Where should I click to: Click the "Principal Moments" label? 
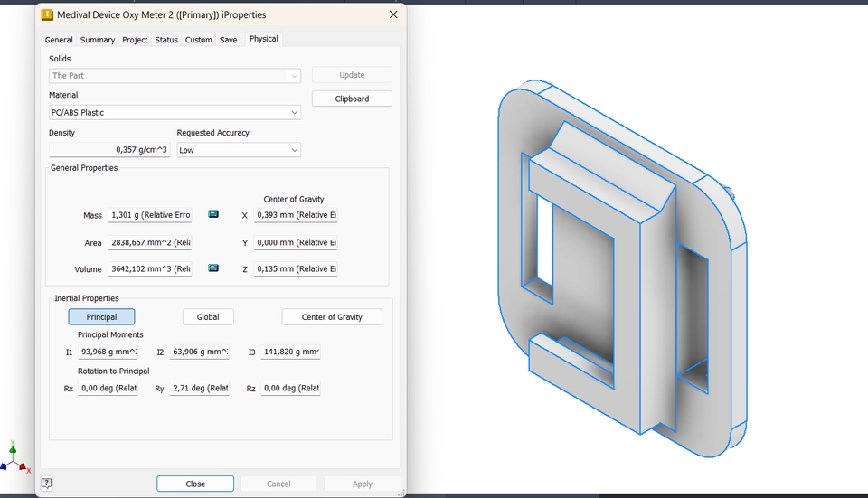(110, 334)
